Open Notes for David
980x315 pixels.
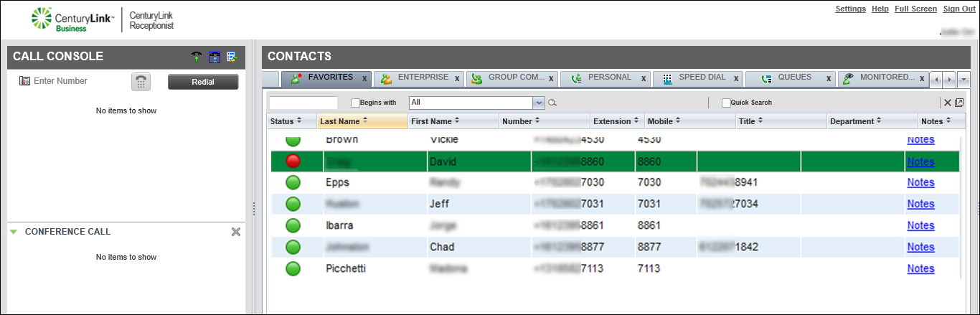920,161
